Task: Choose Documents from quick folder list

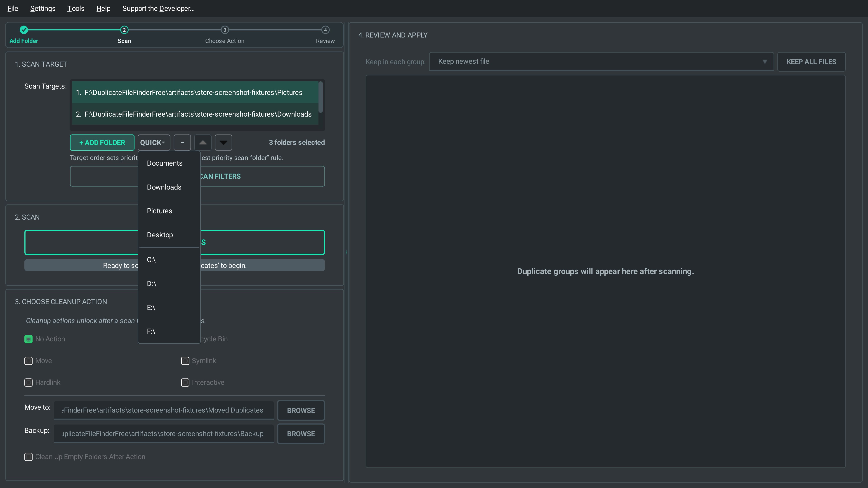Action: pos(169,163)
